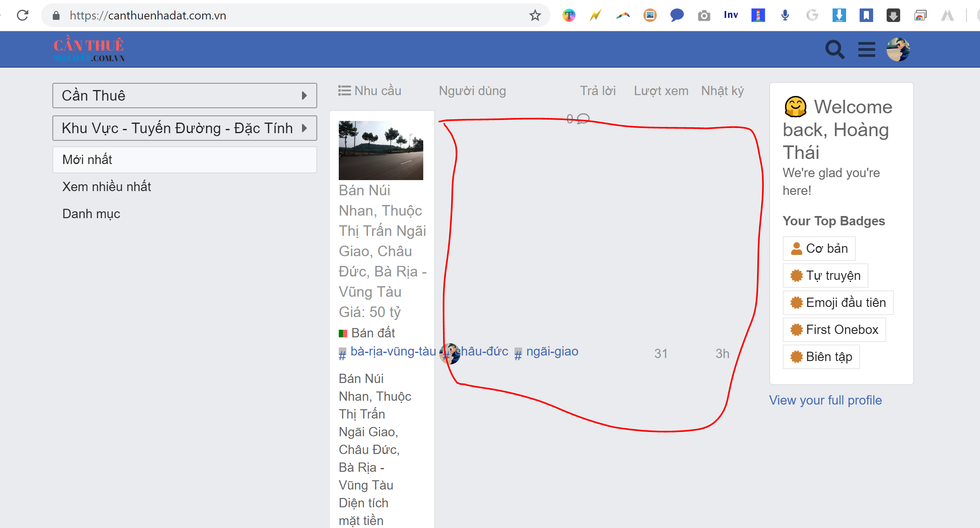Screen dimensions: 980x528
Task: Click the reply count speech bubble icon
Action: [x=583, y=119]
